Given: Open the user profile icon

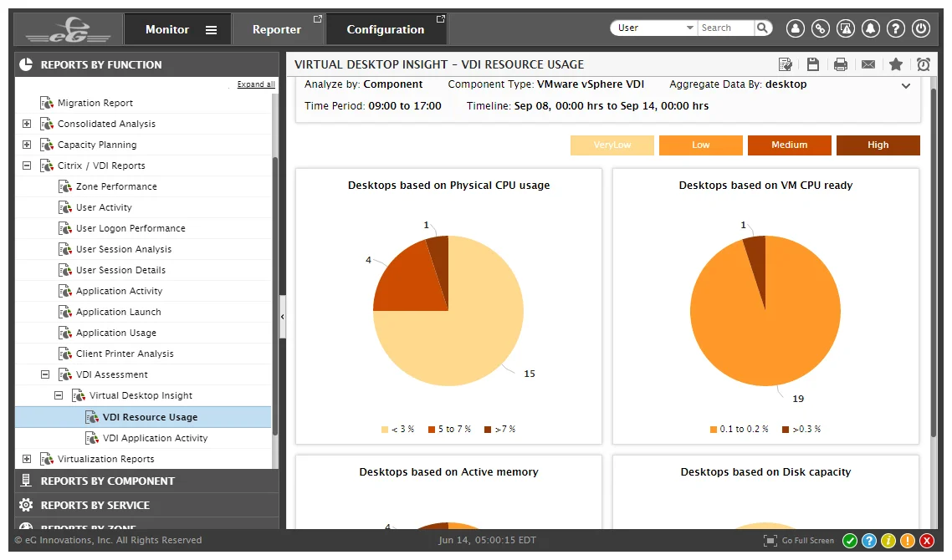Looking at the screenshot, I should click(x=796, y=28).
